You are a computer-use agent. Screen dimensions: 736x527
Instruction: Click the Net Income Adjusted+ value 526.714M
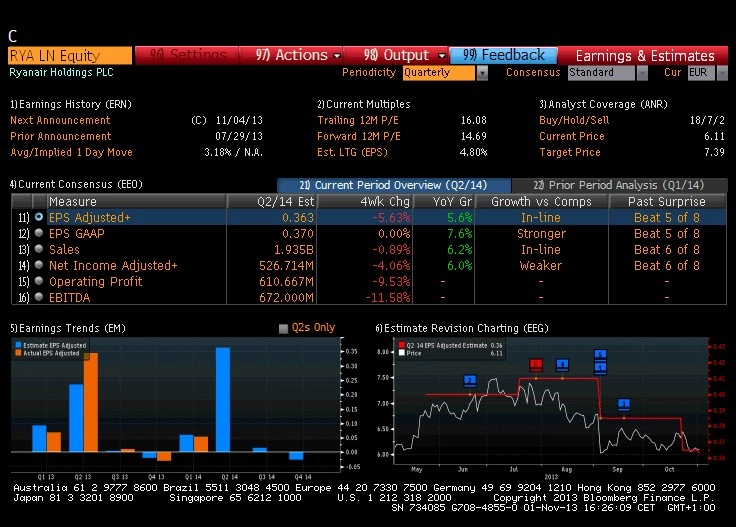click(286, 265)
